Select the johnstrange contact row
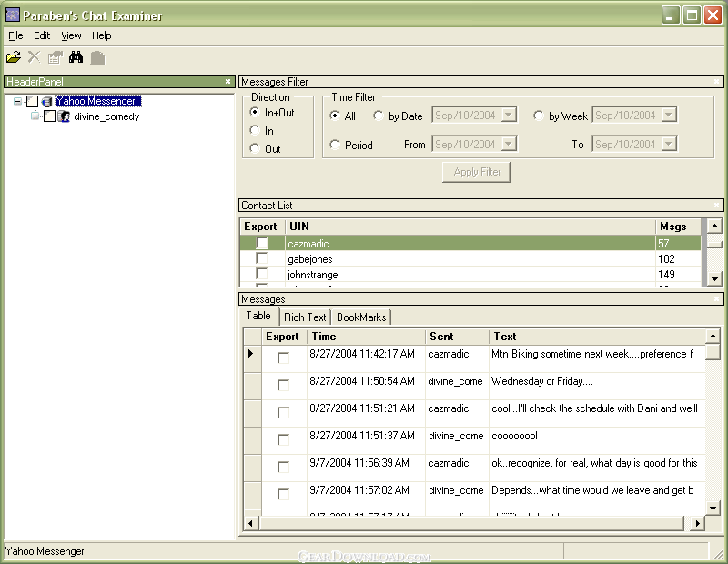Viewport: 728px width, 564px height. [x=470, y=274]
